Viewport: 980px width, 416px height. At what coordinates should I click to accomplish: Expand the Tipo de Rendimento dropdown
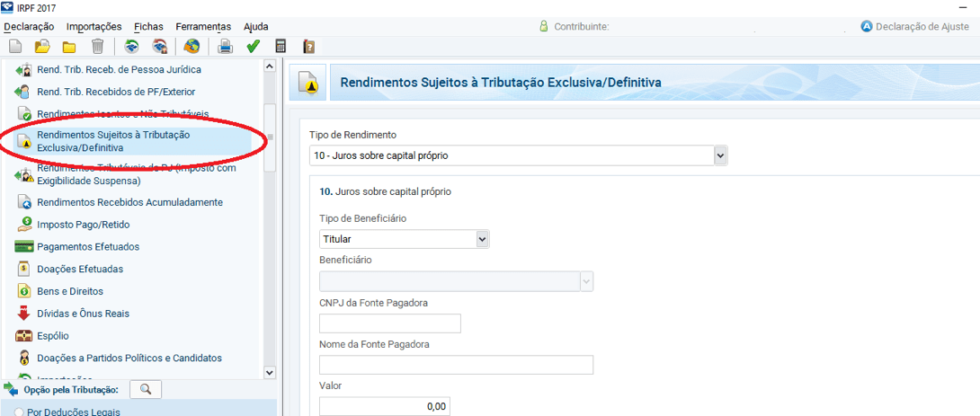tap(719, 156)
